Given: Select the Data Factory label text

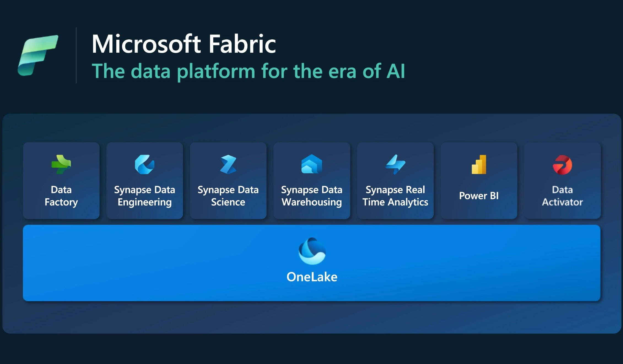Looking at the screenshot, I should point(61,196).
